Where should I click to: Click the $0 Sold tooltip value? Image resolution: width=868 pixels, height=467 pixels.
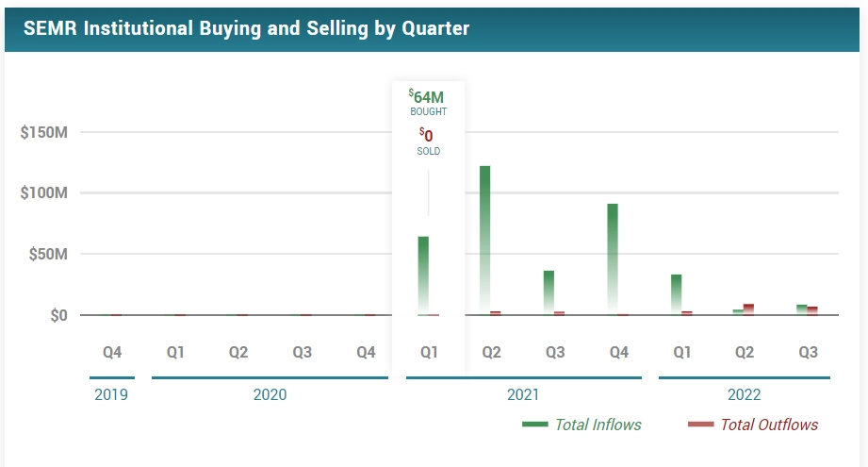click(x=428, y=136)
